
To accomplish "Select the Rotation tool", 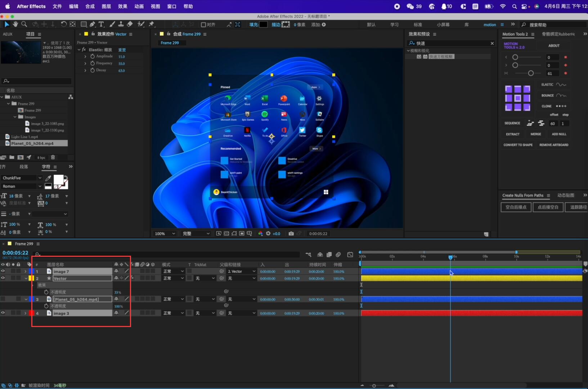I will (63, 24).
